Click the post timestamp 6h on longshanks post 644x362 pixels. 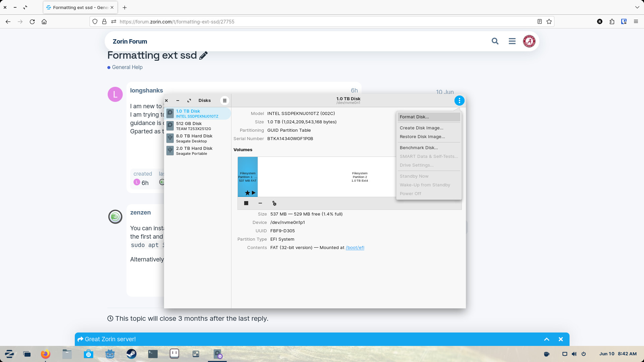354,90
